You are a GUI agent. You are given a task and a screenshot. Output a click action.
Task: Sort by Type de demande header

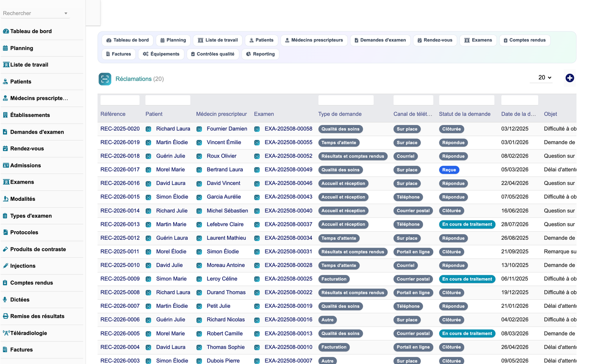click(x=340, y=114)
